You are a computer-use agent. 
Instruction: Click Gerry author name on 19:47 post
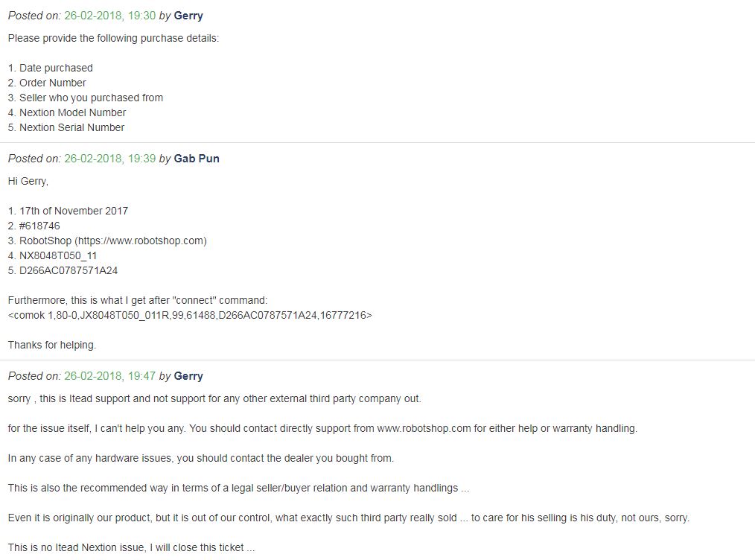coord(188,376)
